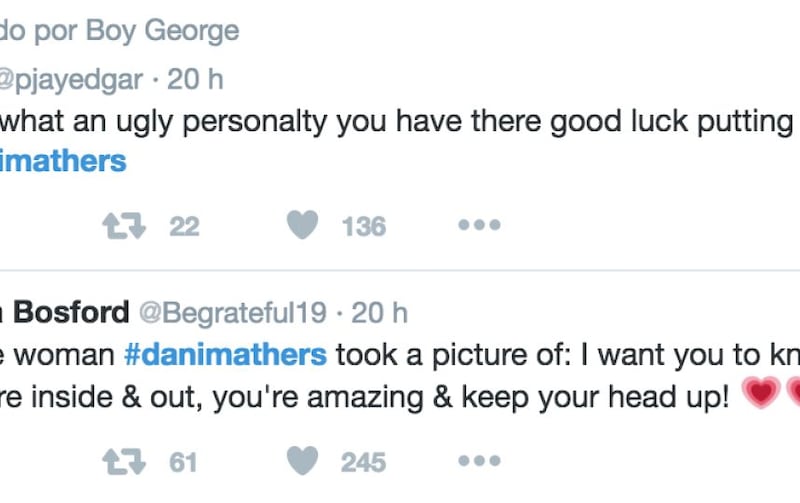Like the tweet with 136 likes

pyautogui.click(x=303, y=224)
